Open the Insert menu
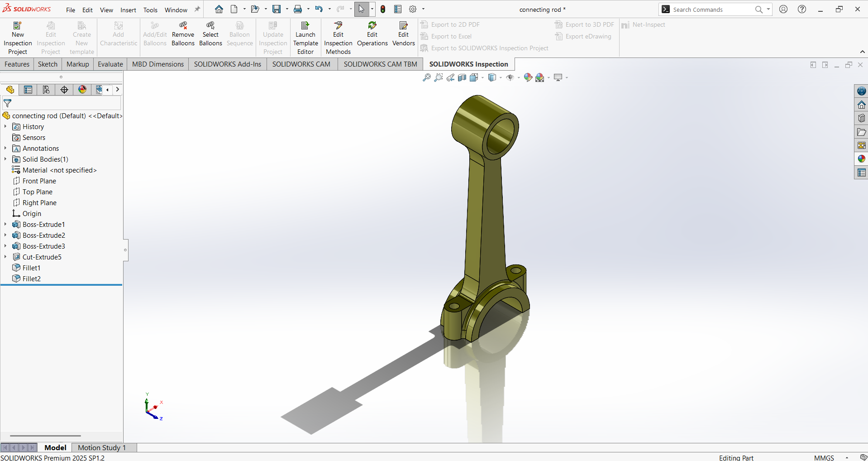 click(x=128, y=10)
